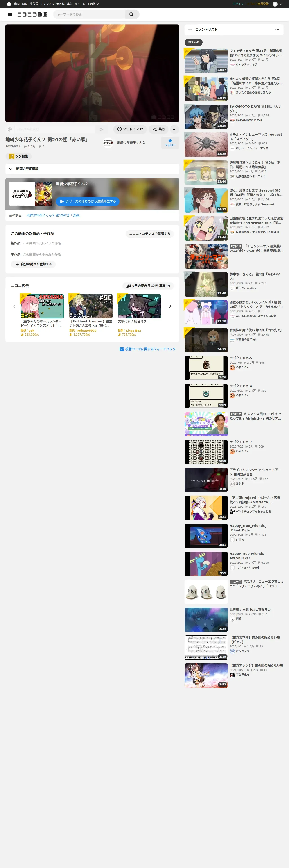
Task: Open 世界線 / 雨想 feat.宮舞モカ thumbnail
Action: pyautogui.click(x=206, y=620)
